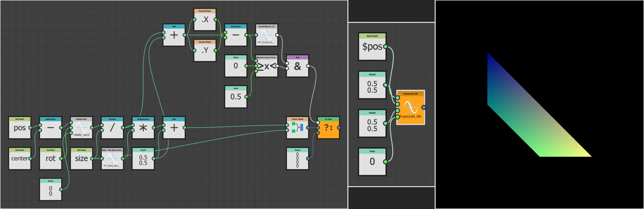Select the Get Float2 '$pos' node
This screenshot has height=209, width=644.
[372, 47]
